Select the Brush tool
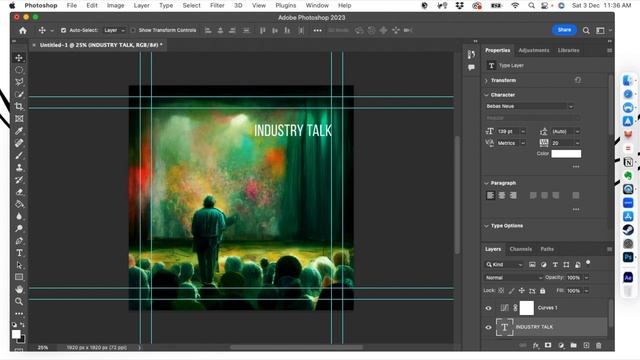Viewport: 640px width, 360px height. (x=19, y=156)
